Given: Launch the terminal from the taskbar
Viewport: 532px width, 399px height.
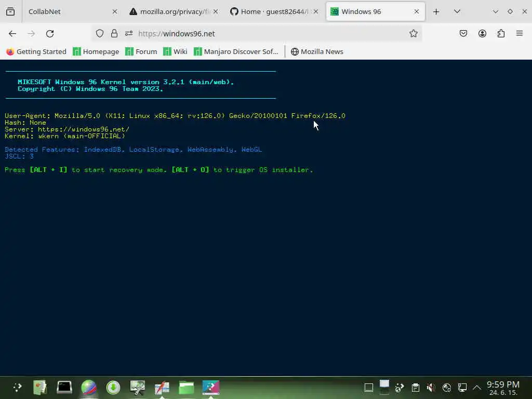Looking at the screenshot, I should (64, 388).
